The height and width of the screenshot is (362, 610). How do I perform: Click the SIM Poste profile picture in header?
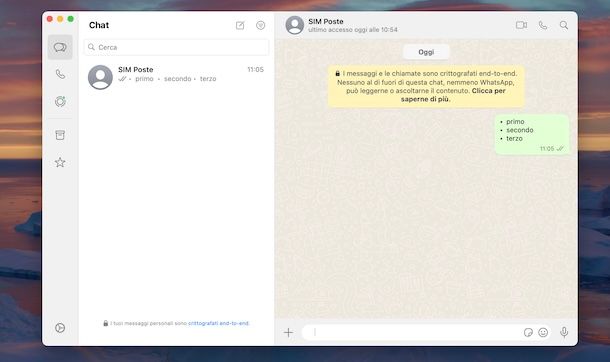click(x=295, y=25)
